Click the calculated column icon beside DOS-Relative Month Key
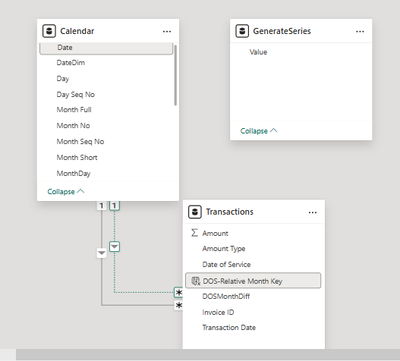This screenshot has height=361, width=400. [196, 281]
